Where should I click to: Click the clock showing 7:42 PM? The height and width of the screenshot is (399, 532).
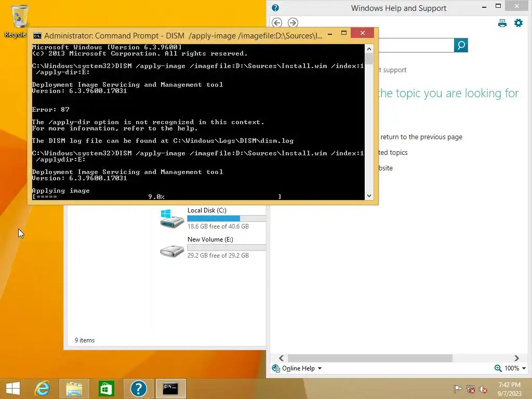pos(509,385)
